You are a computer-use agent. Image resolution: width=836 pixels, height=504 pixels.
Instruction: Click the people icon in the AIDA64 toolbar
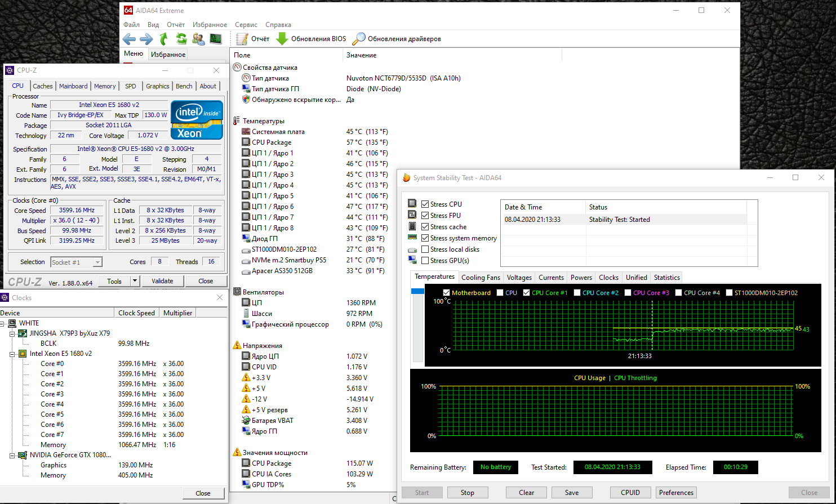point(198,39)
